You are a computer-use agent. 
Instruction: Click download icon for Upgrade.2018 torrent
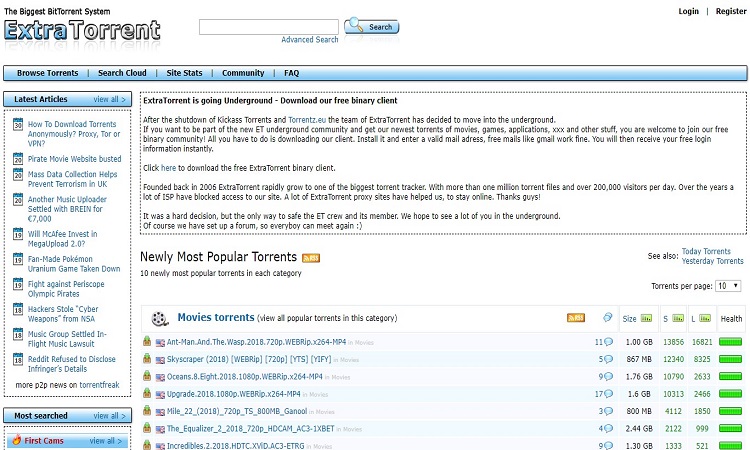(147, 393)
